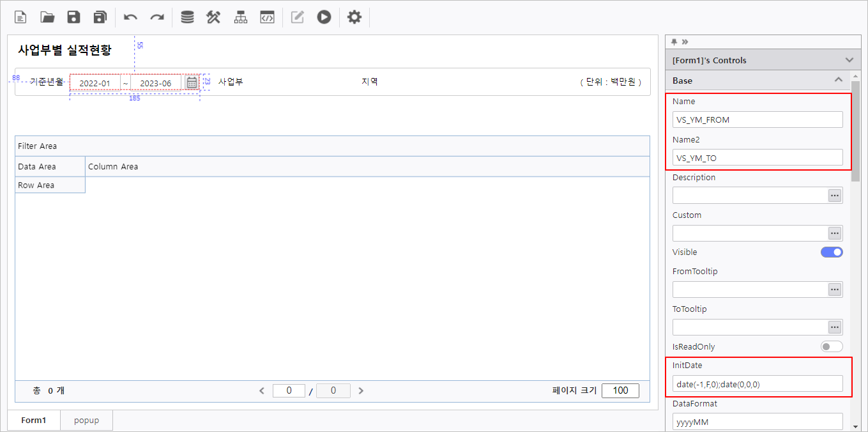The image size is (868, 432).
Task: Click the New document toolbar icon
Action: click(21, 17)
